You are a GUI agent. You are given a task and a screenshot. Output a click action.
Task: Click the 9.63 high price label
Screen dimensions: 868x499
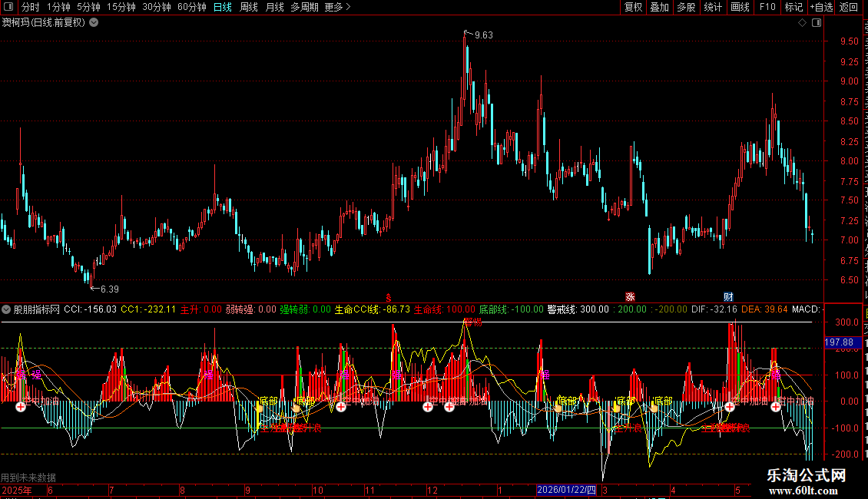click(x=483, y=35)
